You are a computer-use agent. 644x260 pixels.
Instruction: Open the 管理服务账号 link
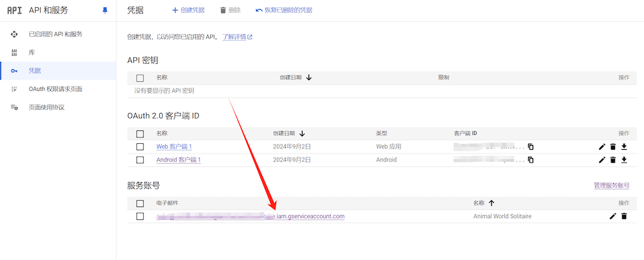[x=611, y=186]
